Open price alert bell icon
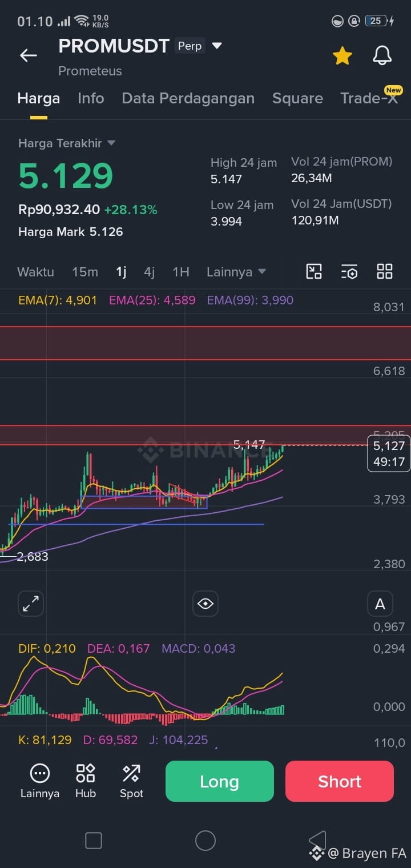Screen dimensions: 411x868 382,55
